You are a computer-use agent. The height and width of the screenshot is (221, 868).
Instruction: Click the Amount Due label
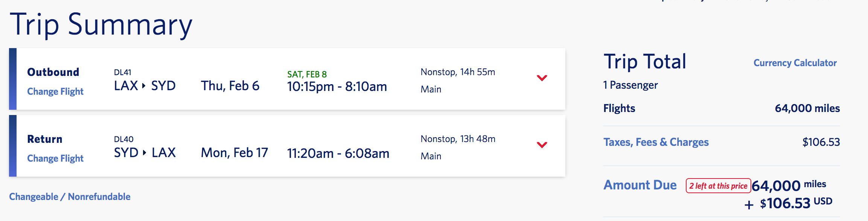pos(640,185)
